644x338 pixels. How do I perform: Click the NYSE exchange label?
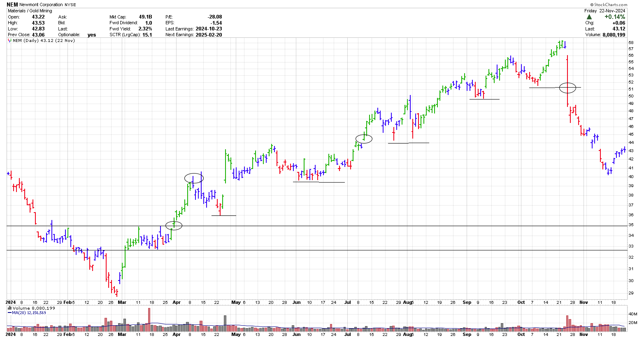click(70, 5)
